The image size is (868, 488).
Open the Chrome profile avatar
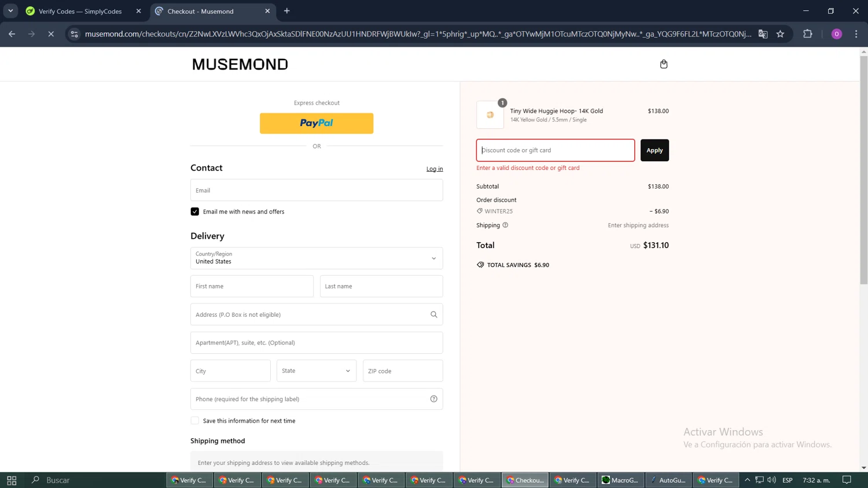pos(836,34)
